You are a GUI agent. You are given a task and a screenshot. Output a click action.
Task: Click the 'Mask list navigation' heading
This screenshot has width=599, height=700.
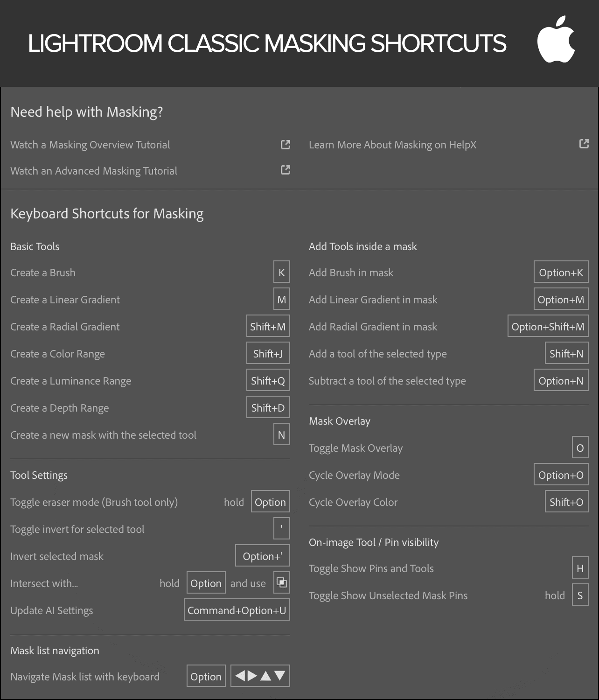[x=55, y=651]
